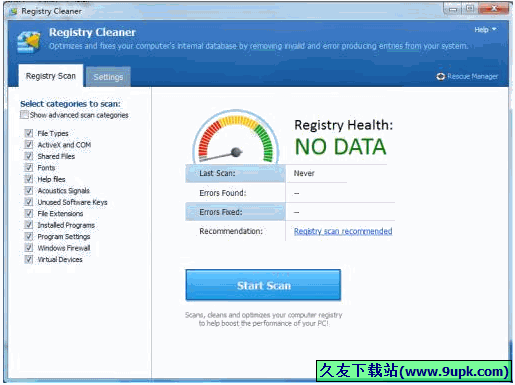Image resolution: width=515 pixels, height=385 pixels.
Task: Open the Rescue Manager link
Action: (x=472, y=76)
